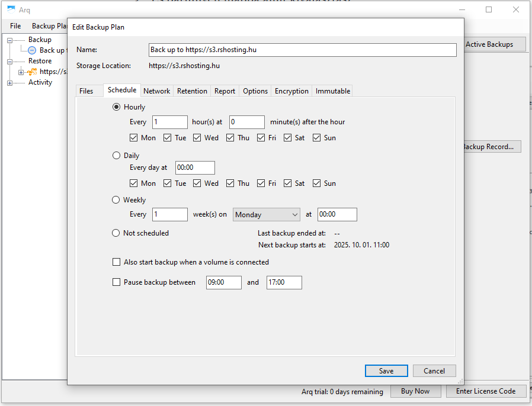Choose the Not scheduled option
The width and height of the screenshot is (532, 406).
(x=116, y=233)
